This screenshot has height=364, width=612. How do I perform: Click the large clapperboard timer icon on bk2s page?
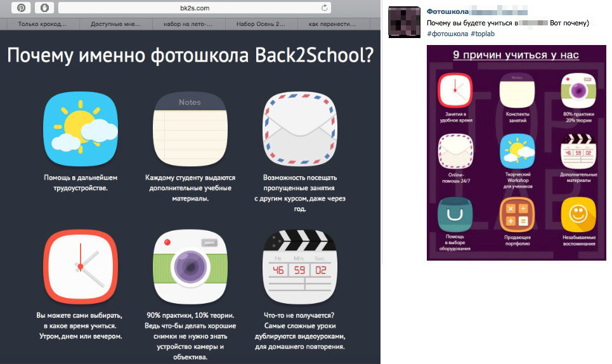(x=300, y=267)
